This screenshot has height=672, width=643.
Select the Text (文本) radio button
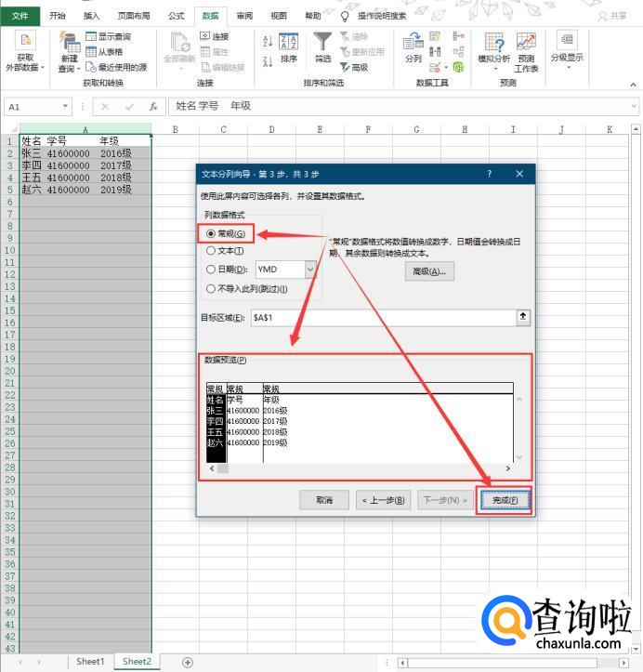tap(211, 251)
